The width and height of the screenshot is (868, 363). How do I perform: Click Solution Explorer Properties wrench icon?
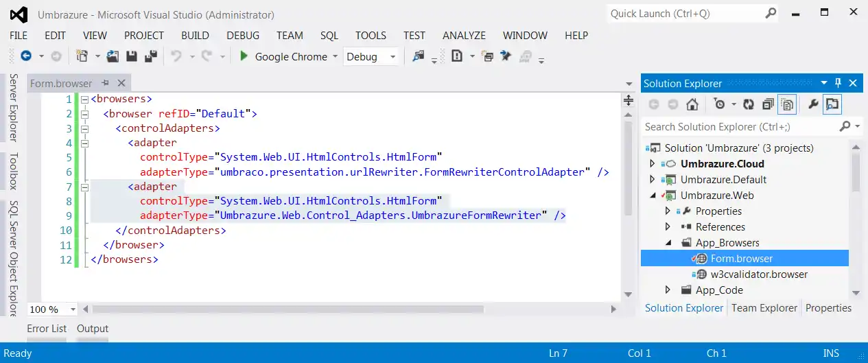(x=813, y=104)
